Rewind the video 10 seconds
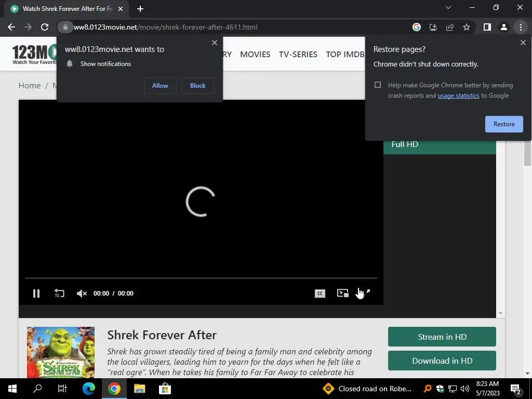532x399 pixels. tap(59, 293)
